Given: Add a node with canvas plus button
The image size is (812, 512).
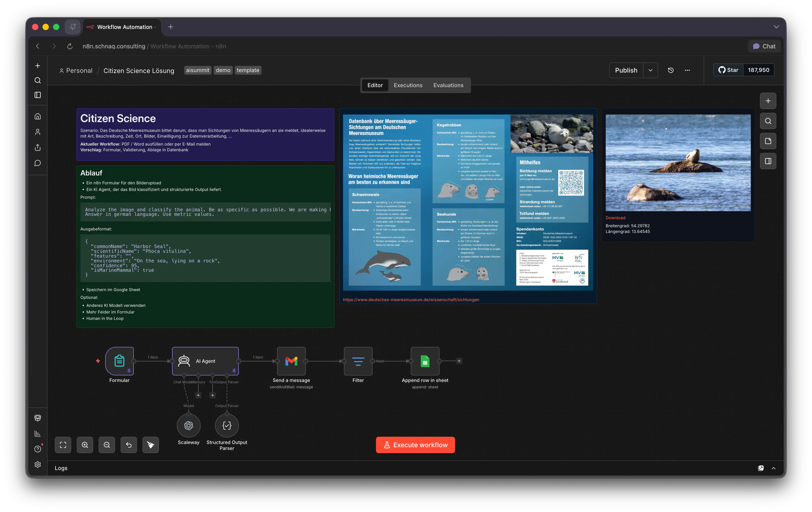Looking at the screenshot, I should click(768, 101).
